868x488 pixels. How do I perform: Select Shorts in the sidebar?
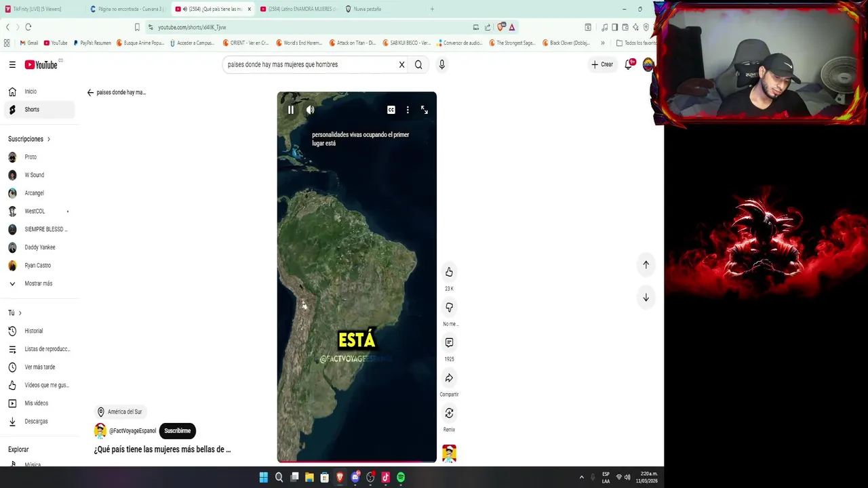(x=39, y=109)
